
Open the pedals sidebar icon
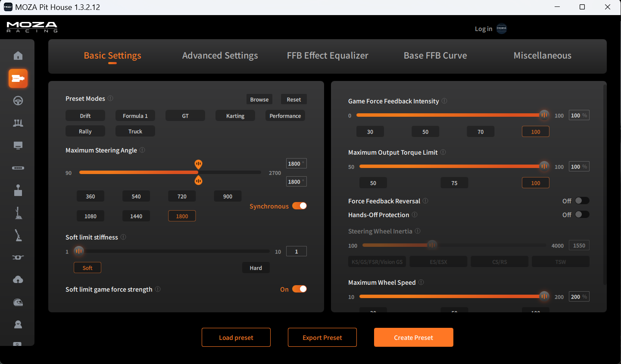click(x=18, y=123)
